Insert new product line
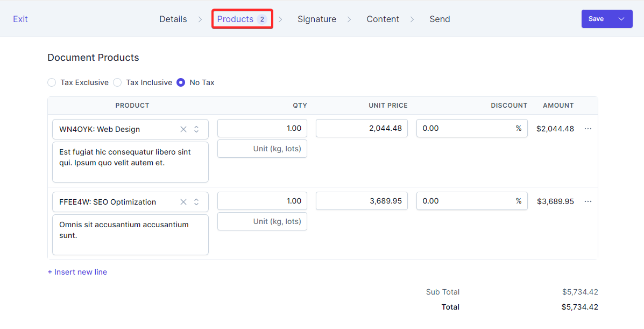This screenshot has height=329, width=644. 77,272
